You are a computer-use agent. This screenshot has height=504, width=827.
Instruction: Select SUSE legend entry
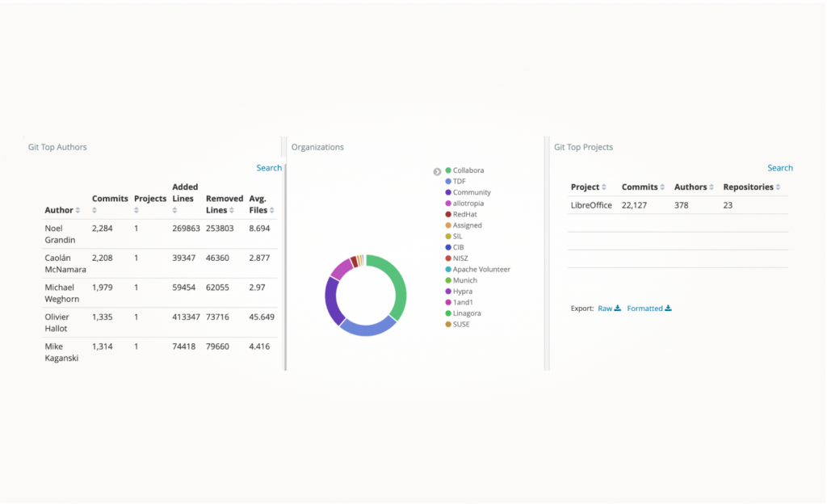(x=458, y=324)
